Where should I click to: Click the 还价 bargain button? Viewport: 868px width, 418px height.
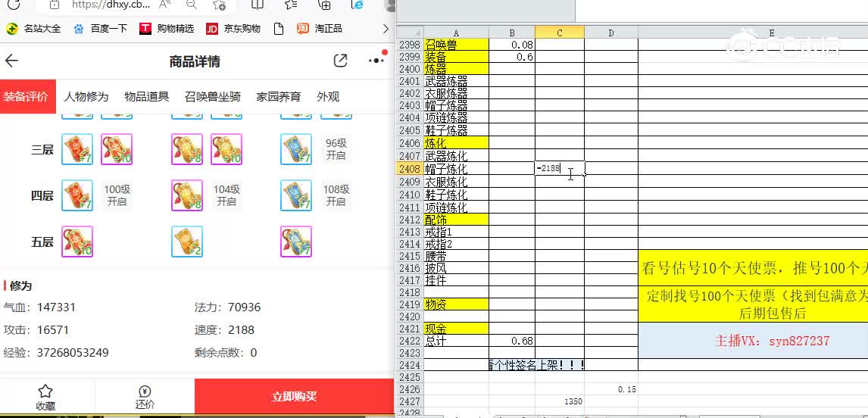point(145,398)
